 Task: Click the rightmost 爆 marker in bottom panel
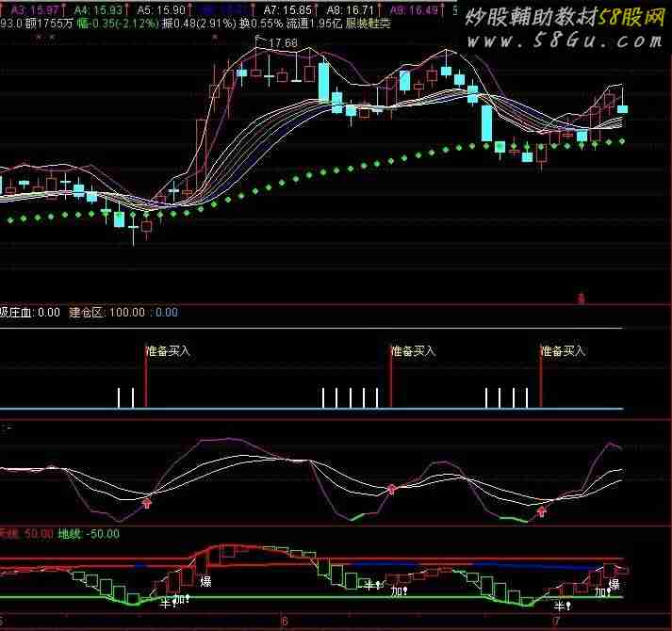click(x=615, y=584)
